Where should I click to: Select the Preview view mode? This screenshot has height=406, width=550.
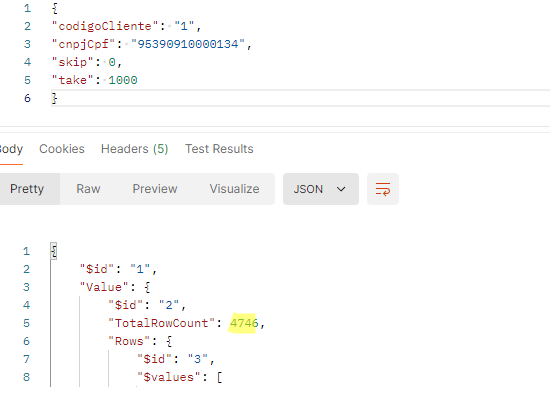click(155, 189)
